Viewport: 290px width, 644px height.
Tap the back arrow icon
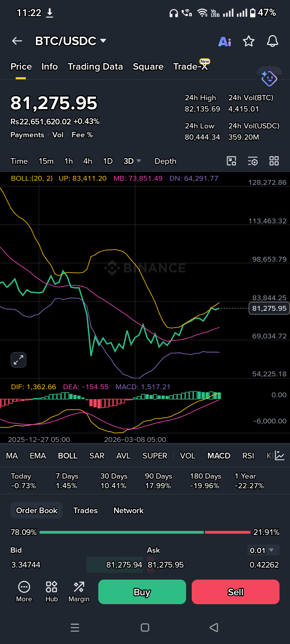[x=17, y=41]
